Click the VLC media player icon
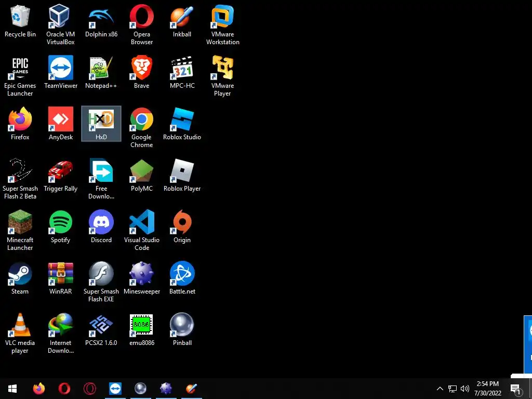Screen dimensions: 532x399 pyautogui.click(x=20, y=334)
